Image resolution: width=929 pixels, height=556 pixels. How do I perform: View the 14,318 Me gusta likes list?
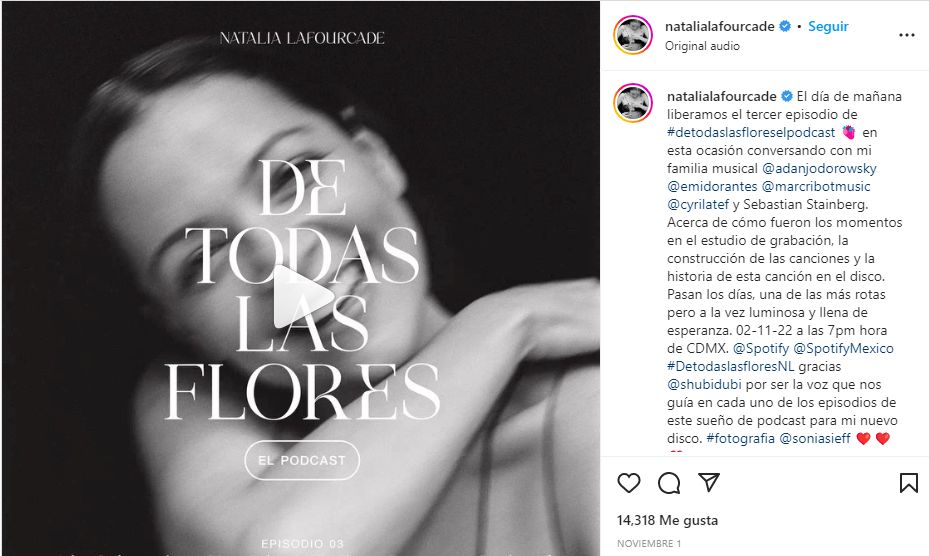[x=667, y=520]
